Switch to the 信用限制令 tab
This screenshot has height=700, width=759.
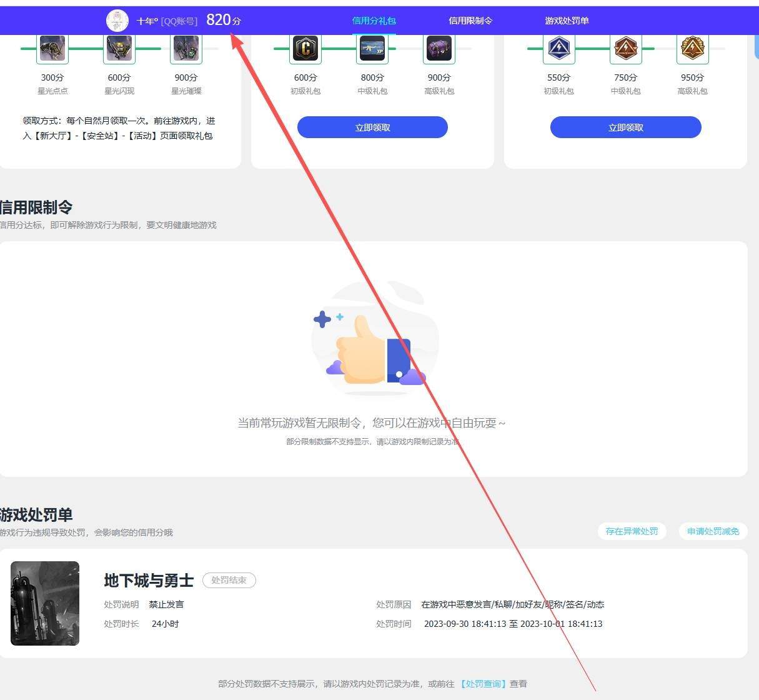click(470, 21)
